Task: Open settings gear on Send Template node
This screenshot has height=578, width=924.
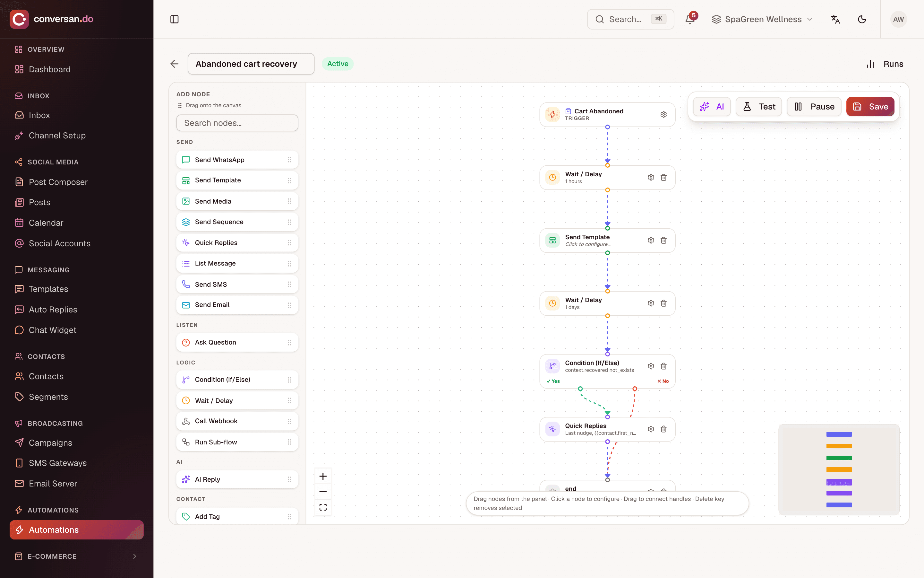Action: click(651, 240)
